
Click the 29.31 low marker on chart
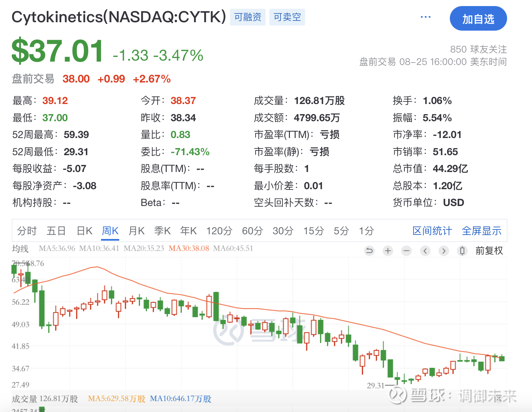click(375, 385)
